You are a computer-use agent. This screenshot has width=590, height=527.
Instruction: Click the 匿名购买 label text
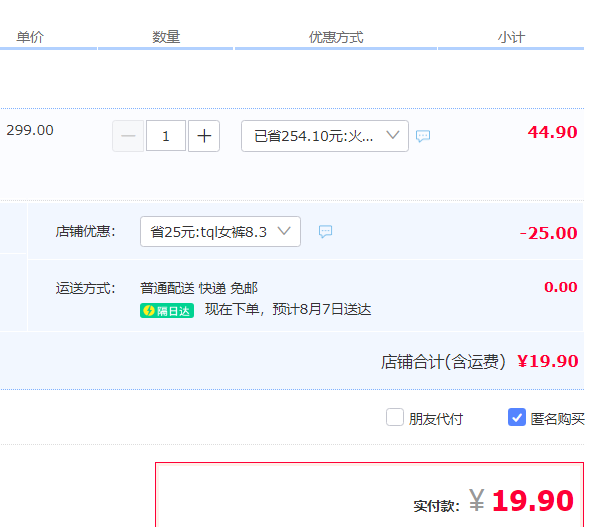pos(558,419)
